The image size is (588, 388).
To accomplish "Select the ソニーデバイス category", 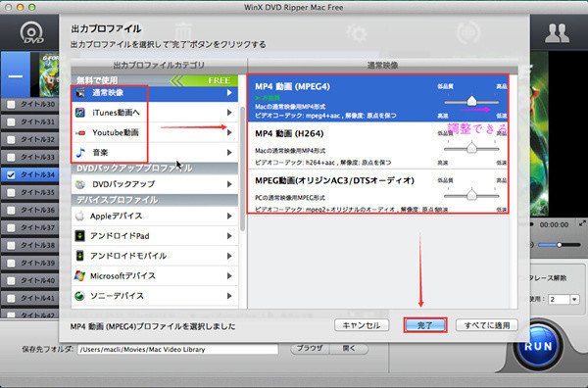I will coord(155,296).
